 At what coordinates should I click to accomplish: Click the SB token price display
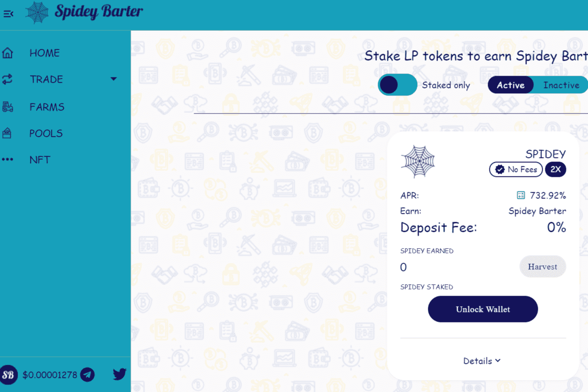(x=50, y=374)
